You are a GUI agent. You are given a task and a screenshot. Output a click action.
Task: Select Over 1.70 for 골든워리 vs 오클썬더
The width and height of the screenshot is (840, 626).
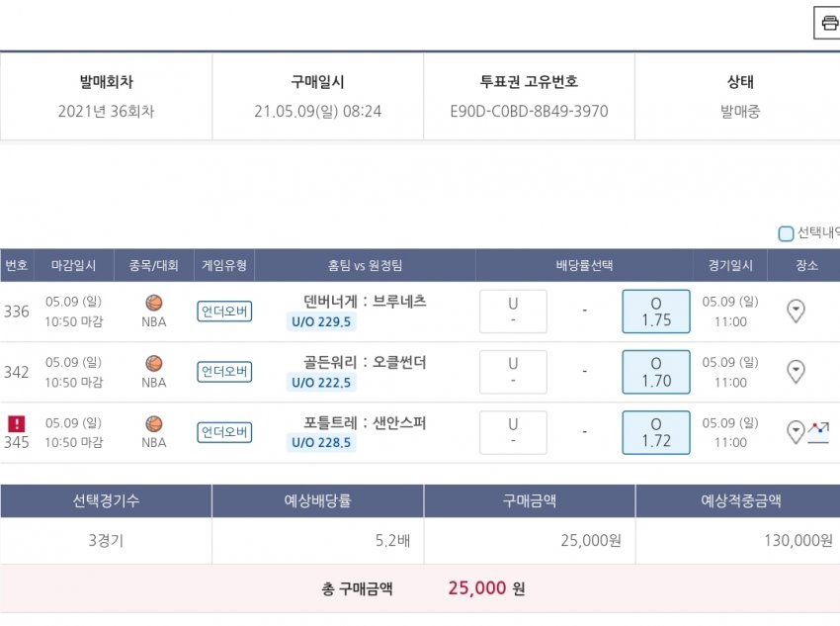coord(656,372)
